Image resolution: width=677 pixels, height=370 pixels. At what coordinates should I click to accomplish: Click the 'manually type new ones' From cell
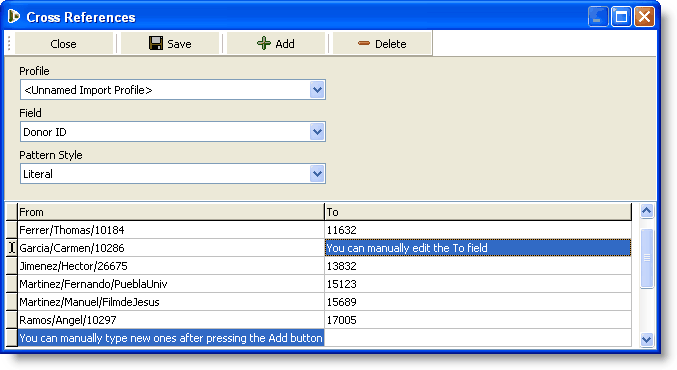click(171, 338)
